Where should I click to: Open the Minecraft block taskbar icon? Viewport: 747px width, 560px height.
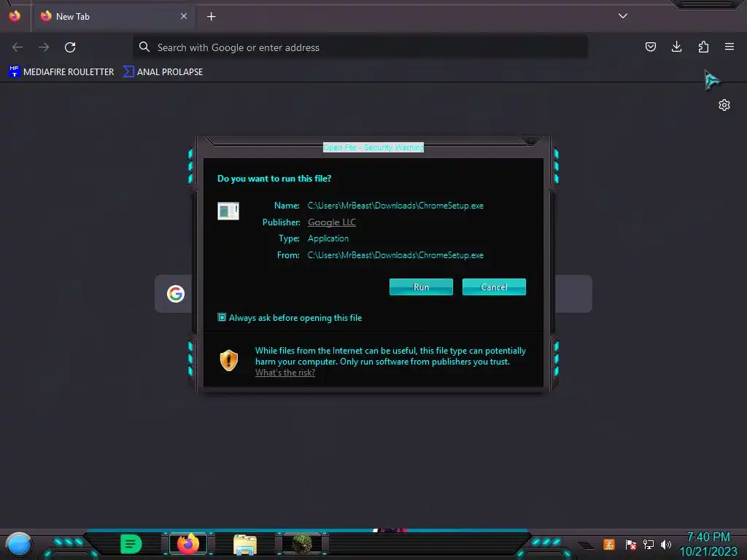click(x=301, y=544)
